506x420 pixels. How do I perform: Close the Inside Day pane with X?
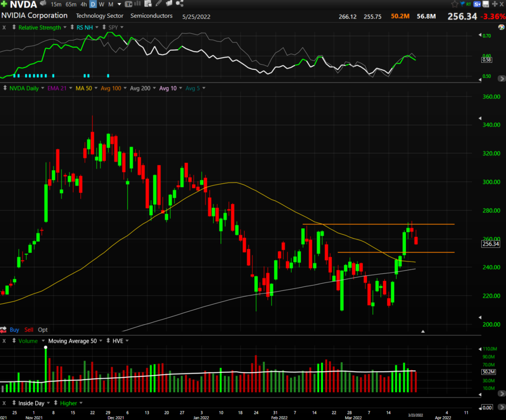4,403
